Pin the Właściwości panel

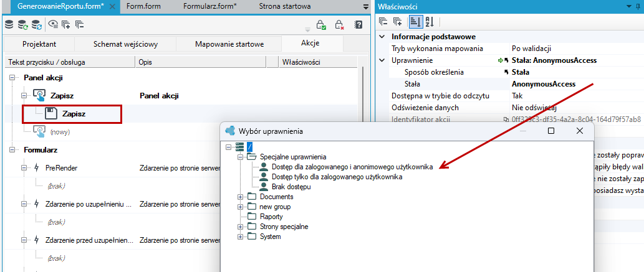(637, 6)
